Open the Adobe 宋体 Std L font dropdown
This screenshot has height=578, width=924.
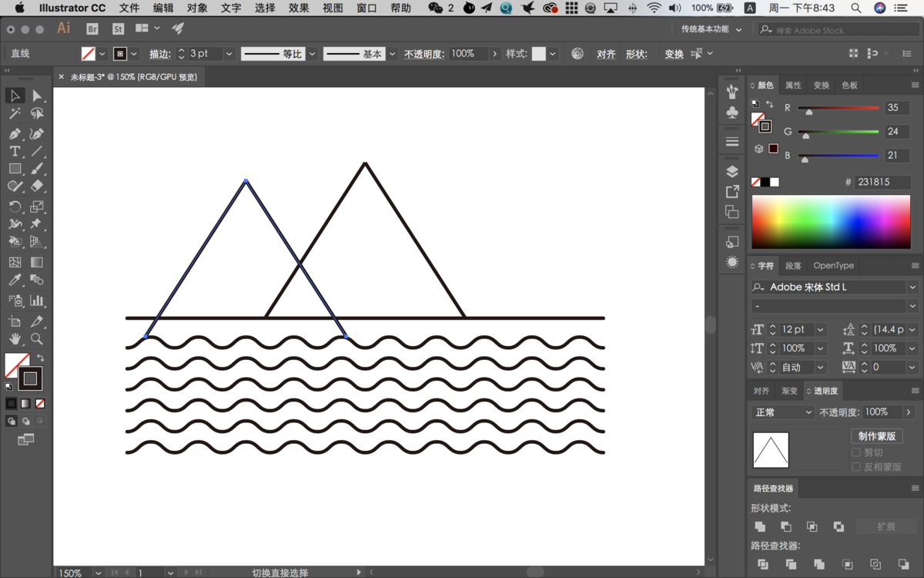click(912, 287)
